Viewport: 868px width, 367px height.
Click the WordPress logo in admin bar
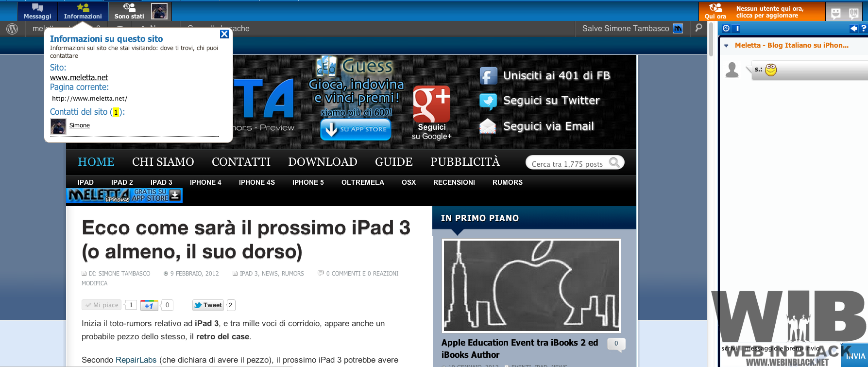12,29
